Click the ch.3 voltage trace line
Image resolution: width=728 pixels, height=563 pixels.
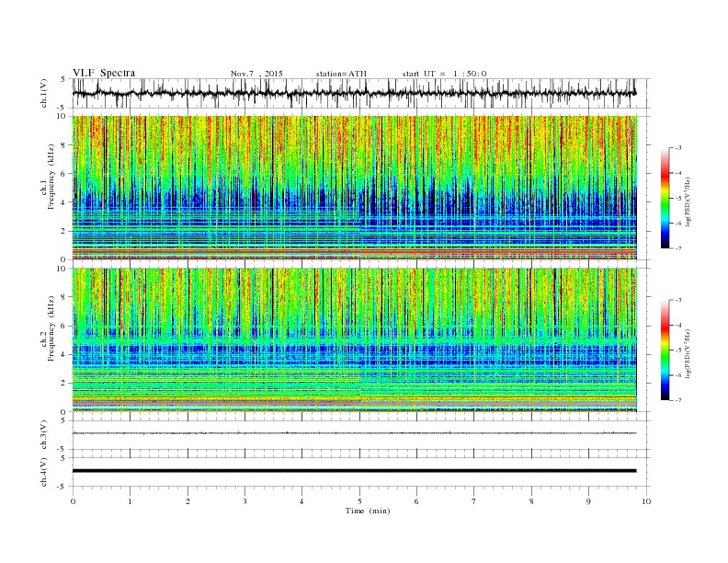(x=355, y=433)
